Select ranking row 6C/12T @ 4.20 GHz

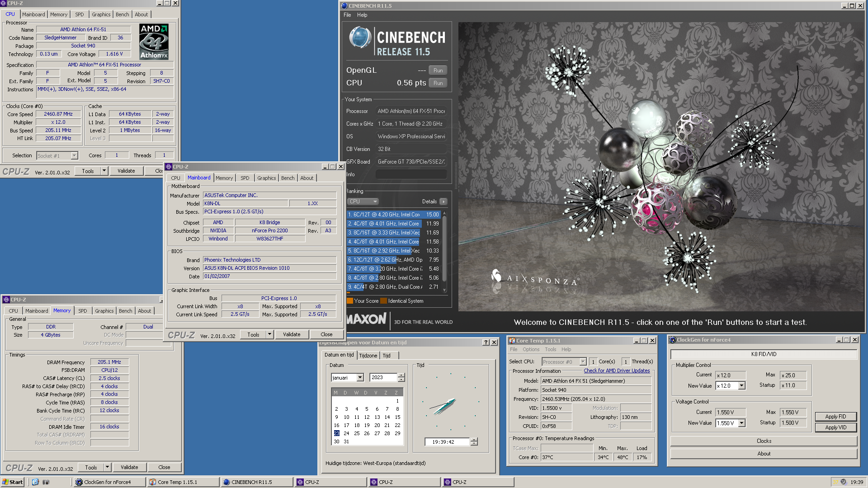pos(393,215)
